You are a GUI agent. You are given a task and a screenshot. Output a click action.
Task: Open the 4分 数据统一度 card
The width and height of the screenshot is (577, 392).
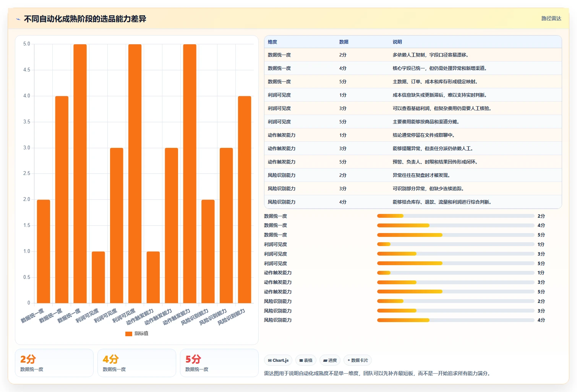tap(137, 363)
